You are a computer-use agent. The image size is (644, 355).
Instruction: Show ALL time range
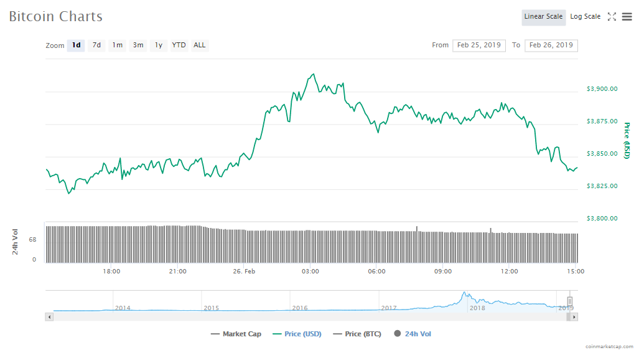pyautogui.click(x=199, y=45)
